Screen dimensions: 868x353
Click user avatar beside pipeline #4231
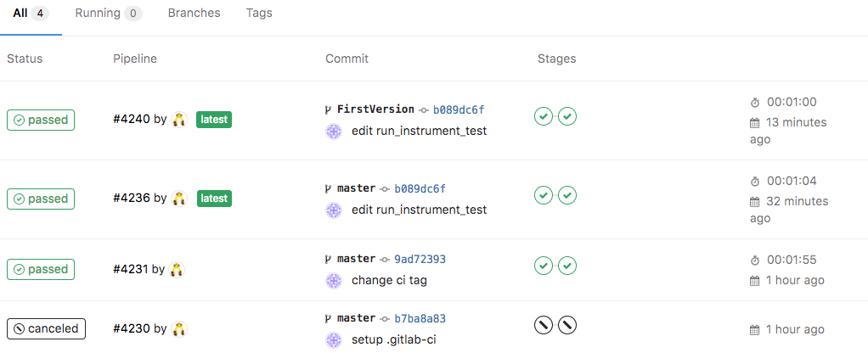click(x=177, y=270)
